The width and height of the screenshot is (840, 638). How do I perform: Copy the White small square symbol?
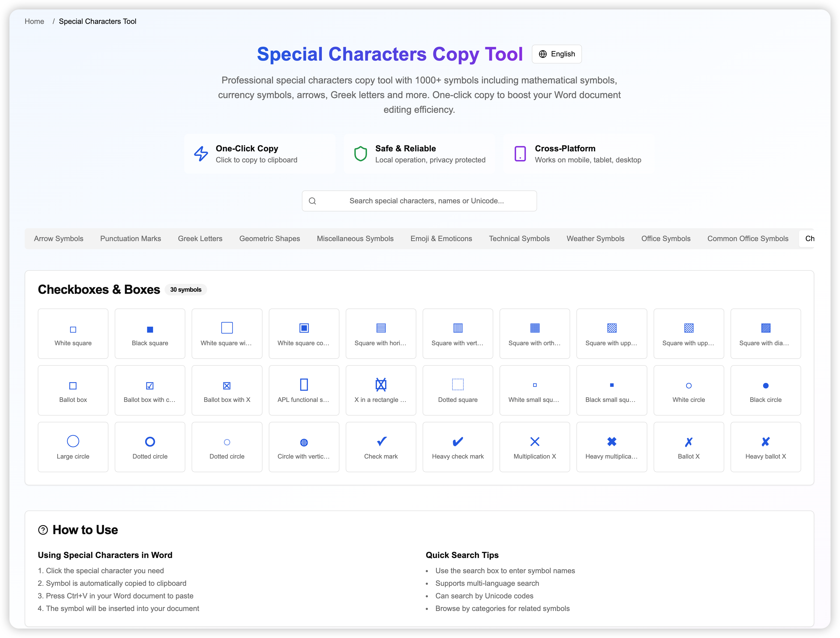click(x=534, y=390)
